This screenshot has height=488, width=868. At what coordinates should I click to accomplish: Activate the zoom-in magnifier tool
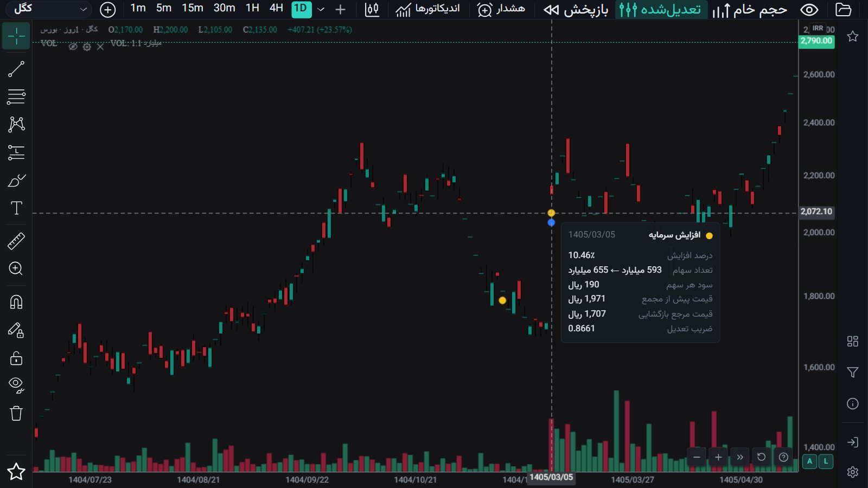point(16,268)
